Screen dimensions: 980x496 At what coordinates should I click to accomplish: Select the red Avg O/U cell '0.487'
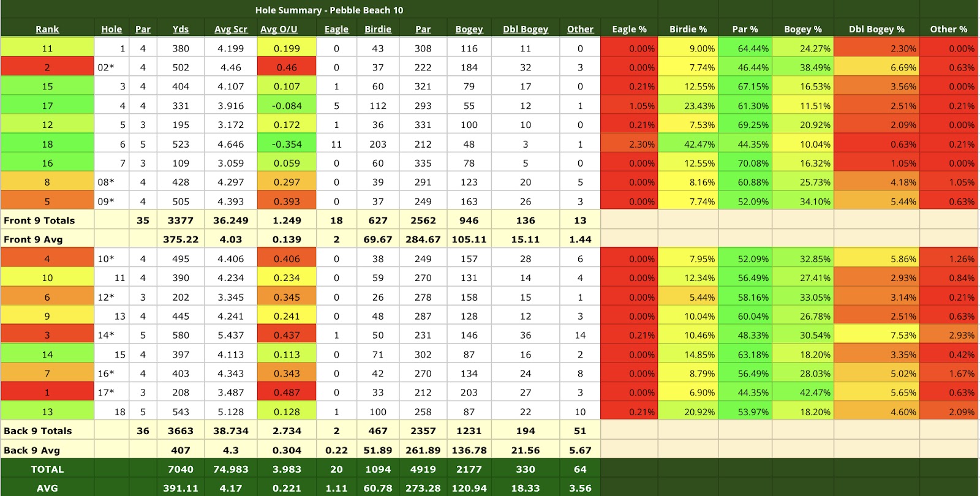287,393
